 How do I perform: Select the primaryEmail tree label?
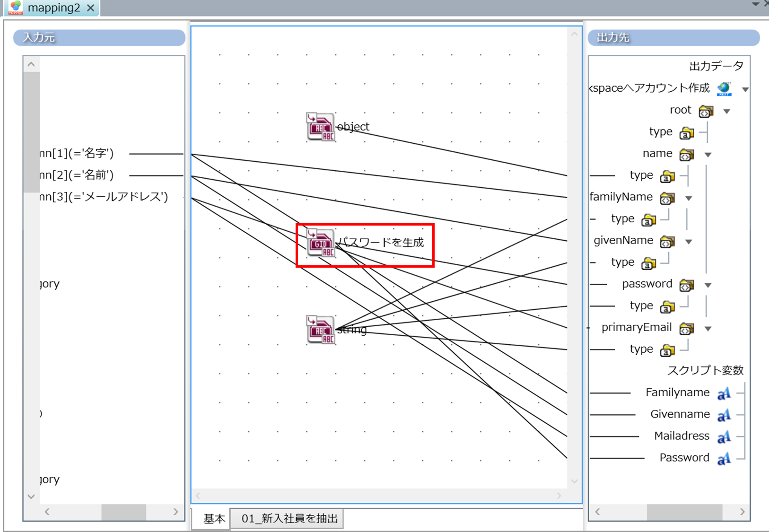pos(637,327)
